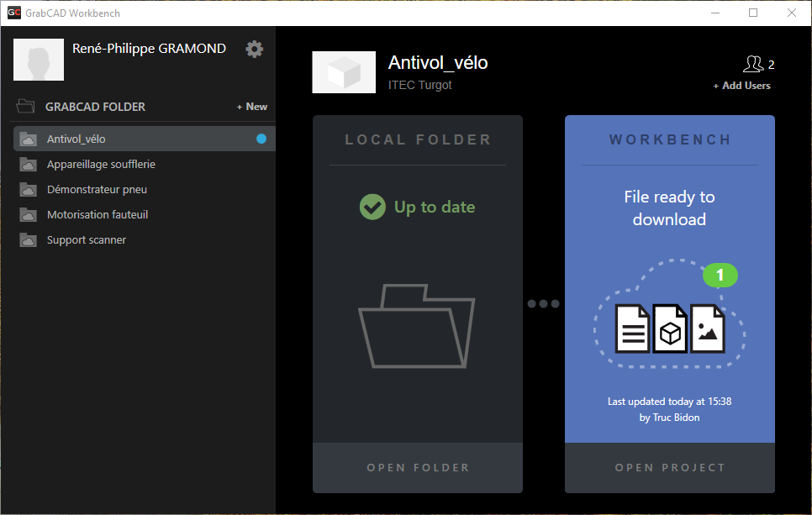Click the user profile avatar picture
This screenshot has height=515, width=812.
(x=39, y=60)
